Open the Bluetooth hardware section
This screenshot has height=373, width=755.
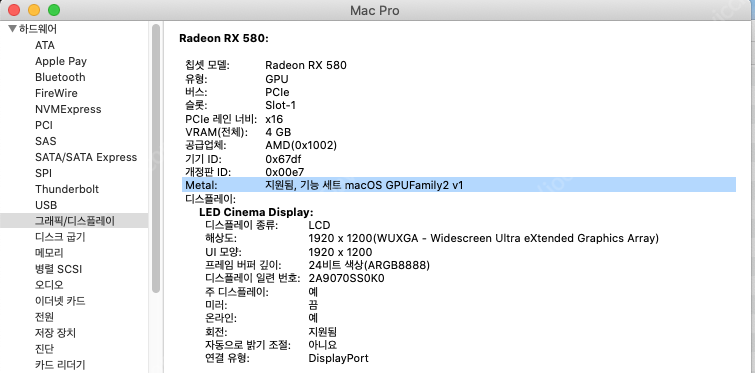(60, 77)
